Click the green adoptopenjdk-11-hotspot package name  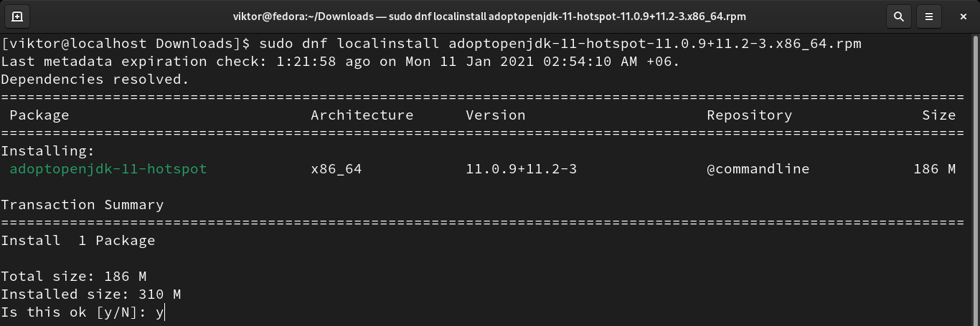108,169
